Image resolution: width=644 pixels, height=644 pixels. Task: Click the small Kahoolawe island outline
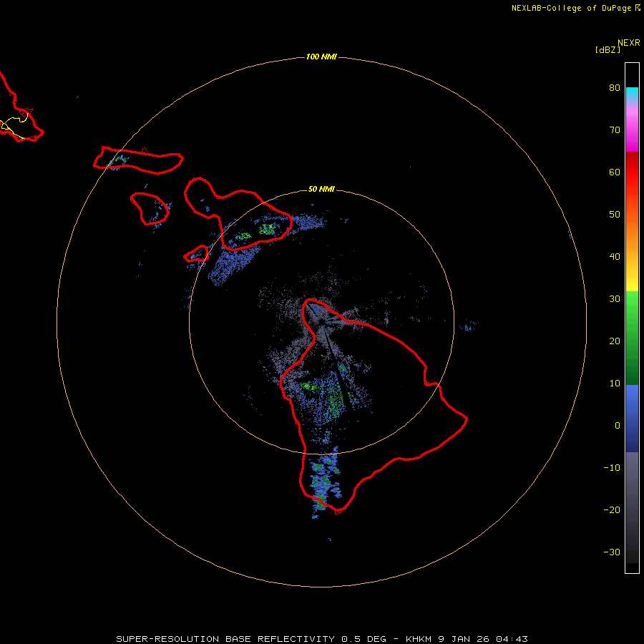tap(196, 254)
